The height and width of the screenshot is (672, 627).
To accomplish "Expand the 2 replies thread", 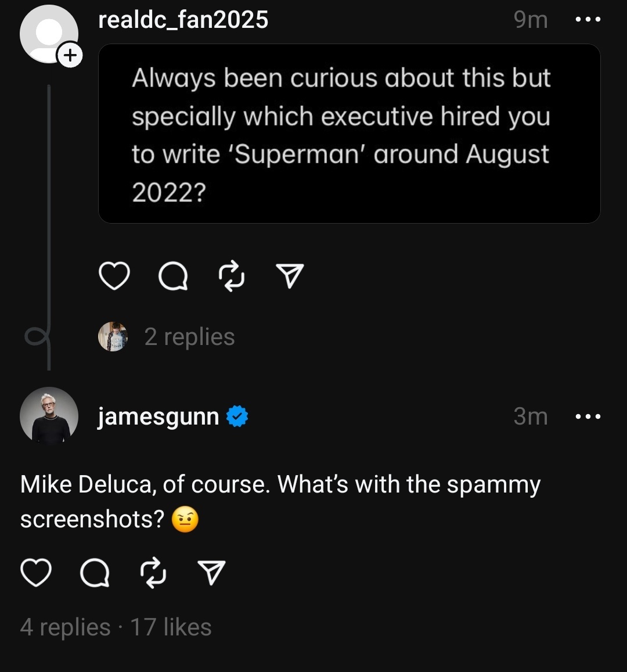I will tap(189, 337).
